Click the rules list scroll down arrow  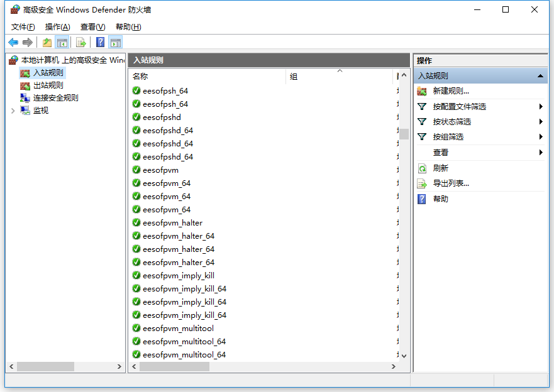(x=404, y=356)
